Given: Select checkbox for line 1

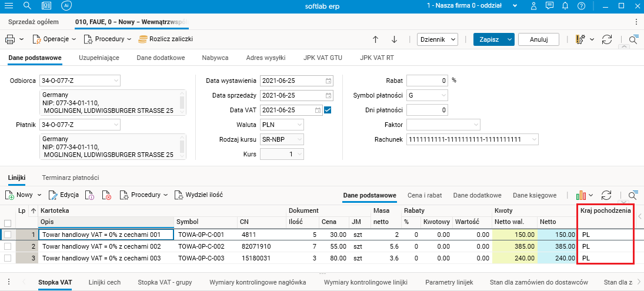Looking at the screenshot, I should point(8,235).
